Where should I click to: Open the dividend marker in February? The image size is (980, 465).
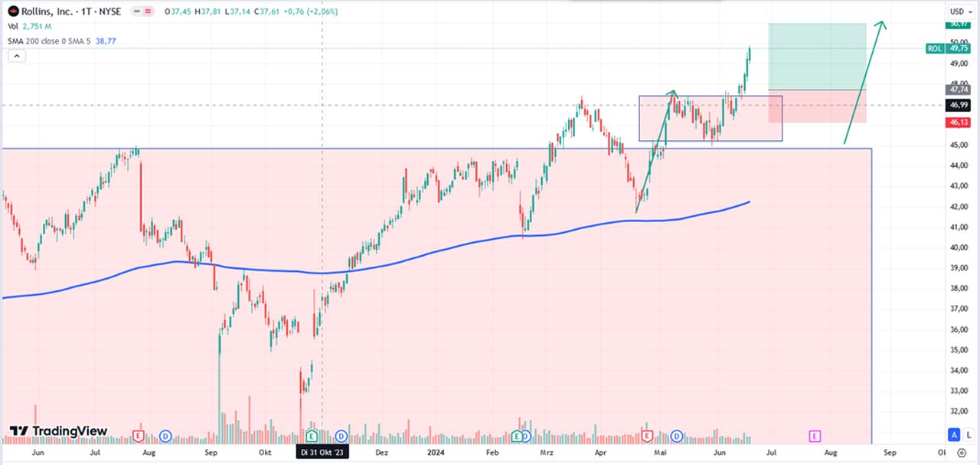(x=528, y=436)
